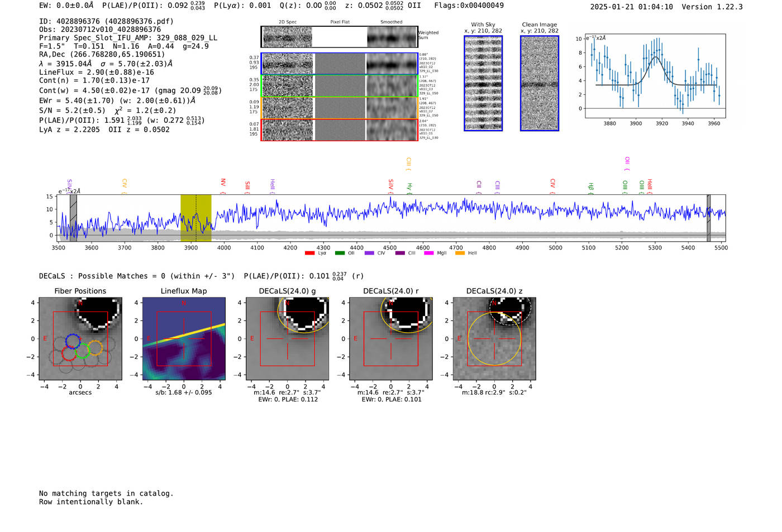
Task: Open the DECaLS(24.0) r image
Action: 390,338
